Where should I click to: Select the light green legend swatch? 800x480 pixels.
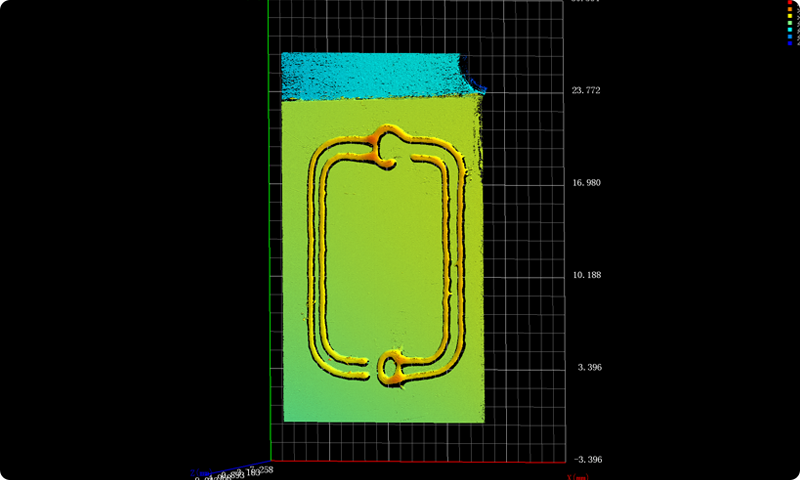click(x=790, y=23)
